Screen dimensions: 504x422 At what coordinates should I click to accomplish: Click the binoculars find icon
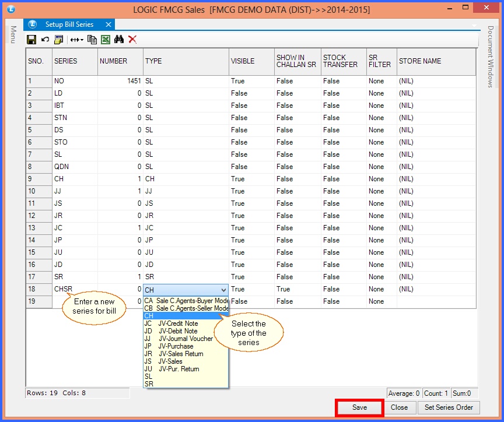(x=119, y=40)
